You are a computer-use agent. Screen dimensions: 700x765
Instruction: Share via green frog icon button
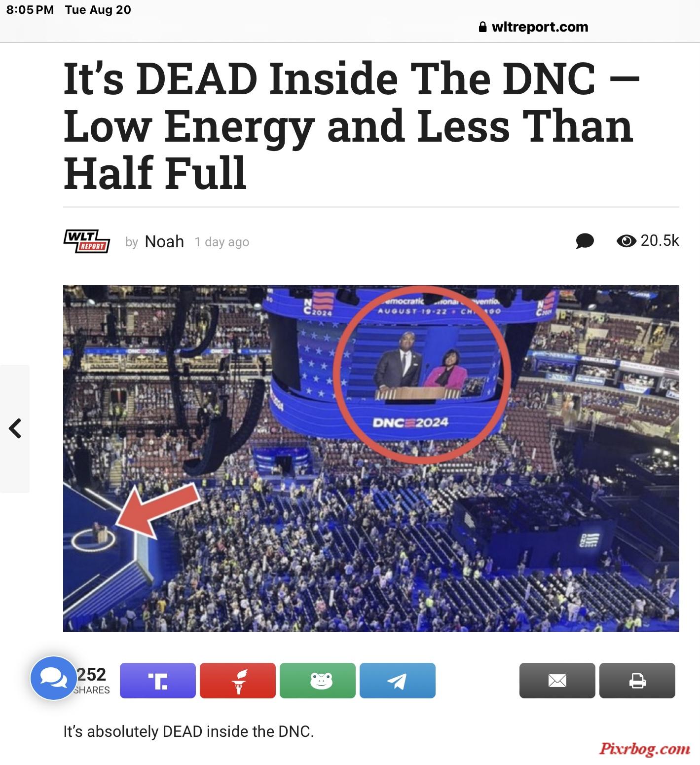point(318,681)
